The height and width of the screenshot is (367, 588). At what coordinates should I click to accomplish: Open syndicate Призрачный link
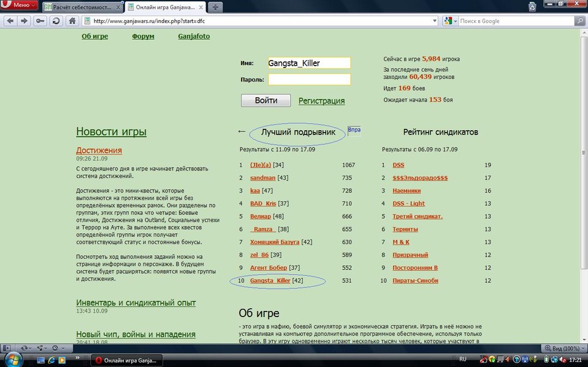tap(410, 255)
